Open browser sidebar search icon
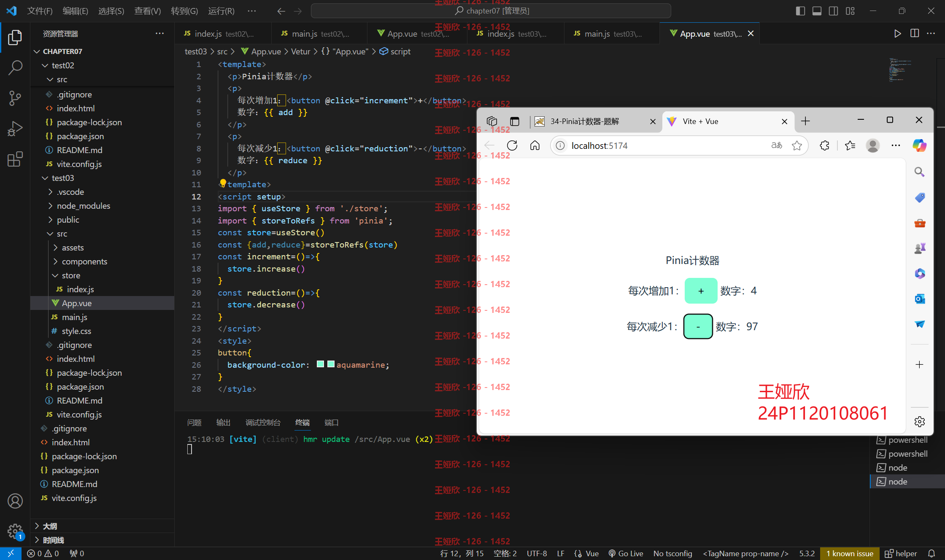Screen dimensions: 945x560 [x=919, y=172]
